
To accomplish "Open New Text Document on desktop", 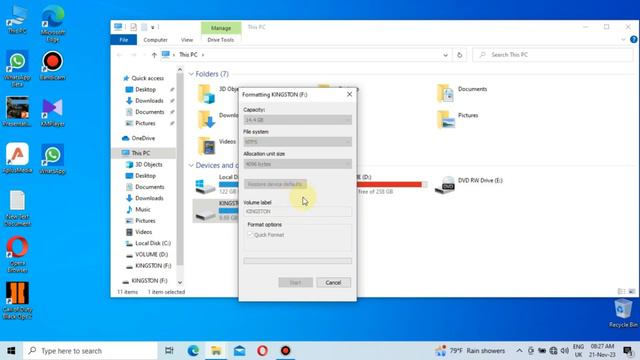I will pyautogui.click(x=17, y=208).
